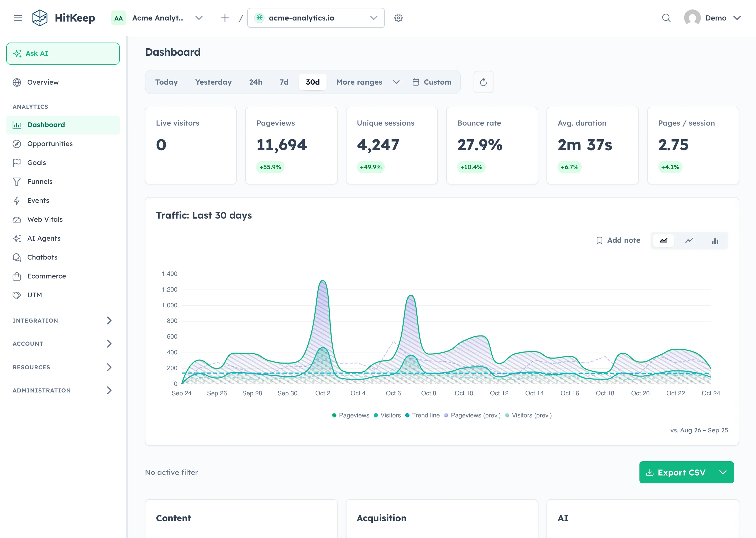The width and height of the screenshot is (756, 538).
Task: Open Export CSV options arrow
Action: [723, 472]
